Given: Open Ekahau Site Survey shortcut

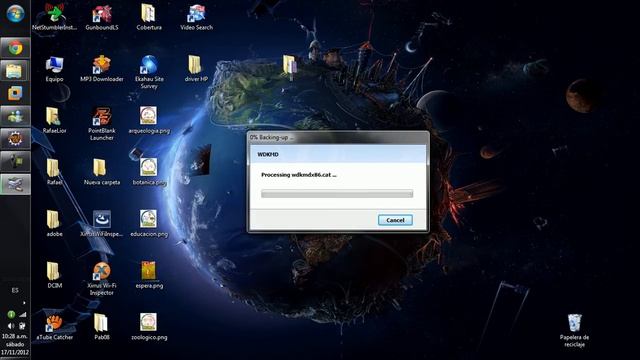Looking at the screenshot, I should pyautogui.click(x=149, y=72).
